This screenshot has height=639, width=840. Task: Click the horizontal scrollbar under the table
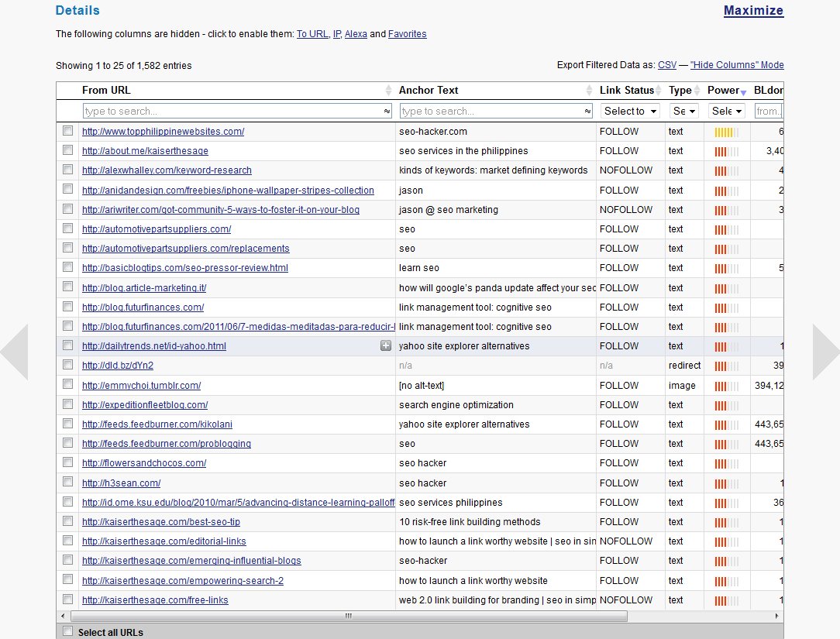[349, 616]
